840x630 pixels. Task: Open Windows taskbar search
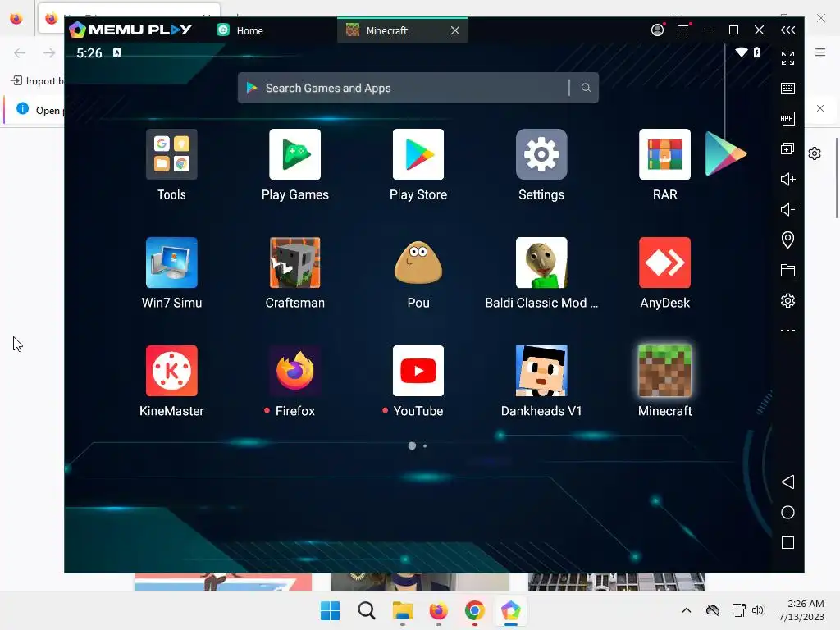pos(367,610)
